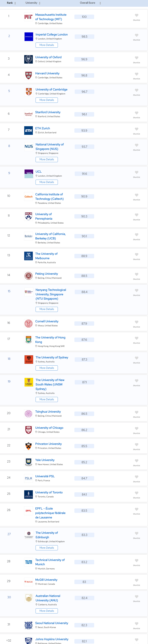Click the NUS logo thumbnail
The width and height of the screenshot is (148, 644).
click(29, 146)
